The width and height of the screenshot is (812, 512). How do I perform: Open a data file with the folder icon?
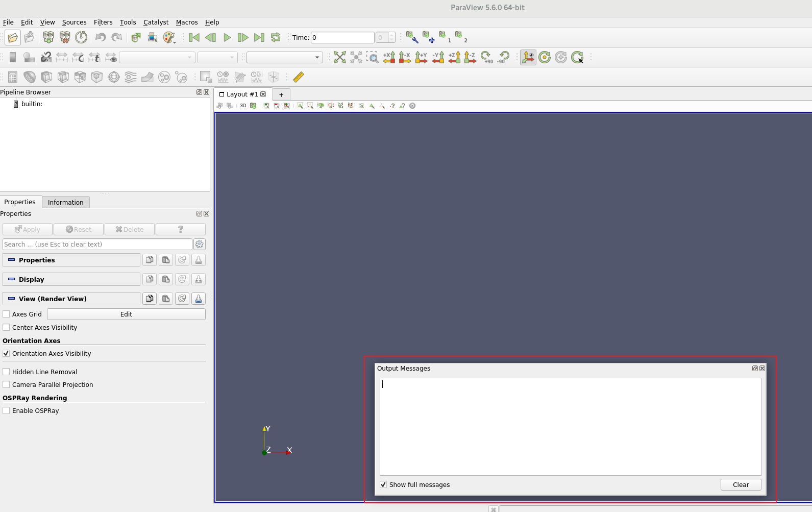[13, 37]
